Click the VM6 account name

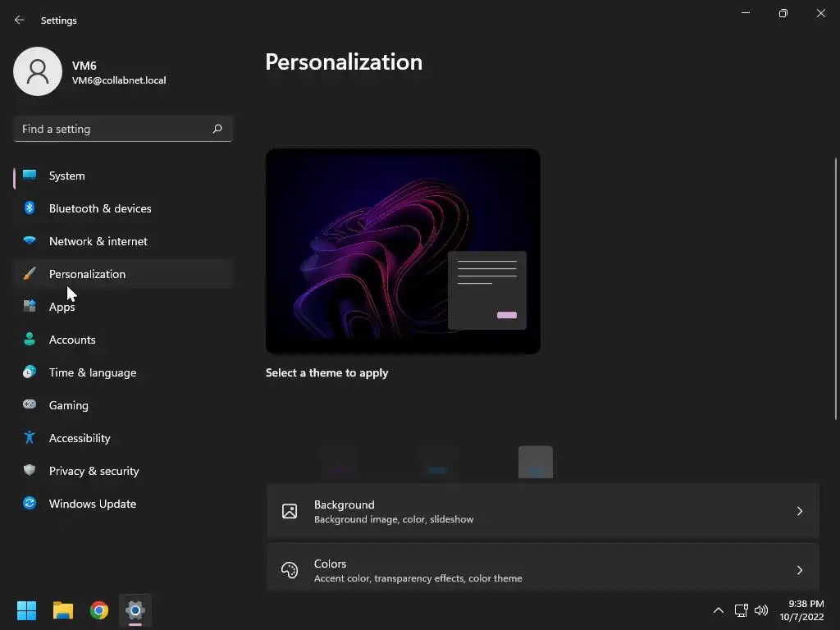[84, 66]
